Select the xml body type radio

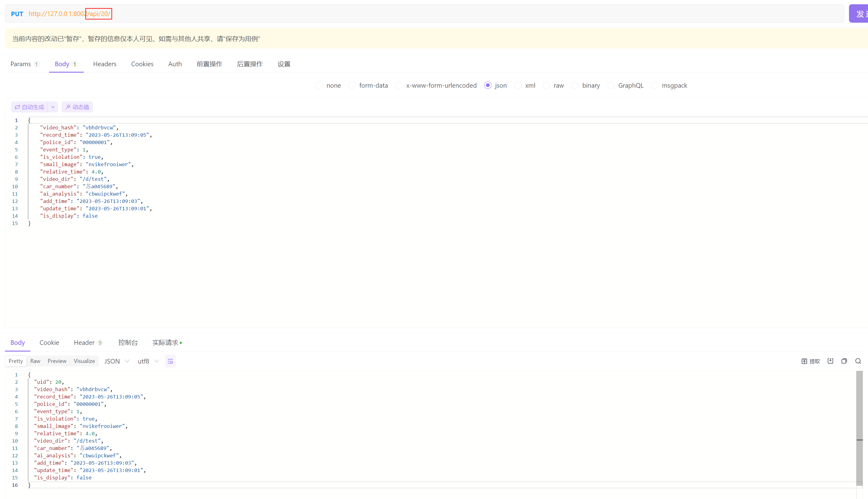tap(518, 85)
